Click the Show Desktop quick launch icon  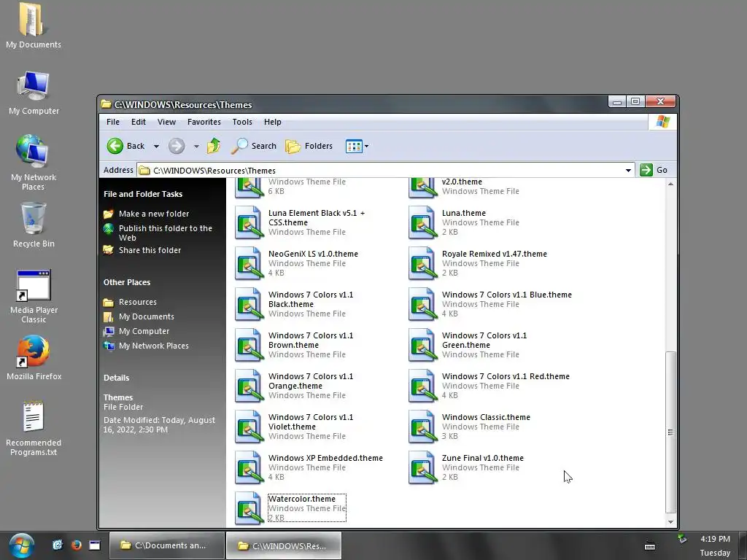click(x=95, y=545)
